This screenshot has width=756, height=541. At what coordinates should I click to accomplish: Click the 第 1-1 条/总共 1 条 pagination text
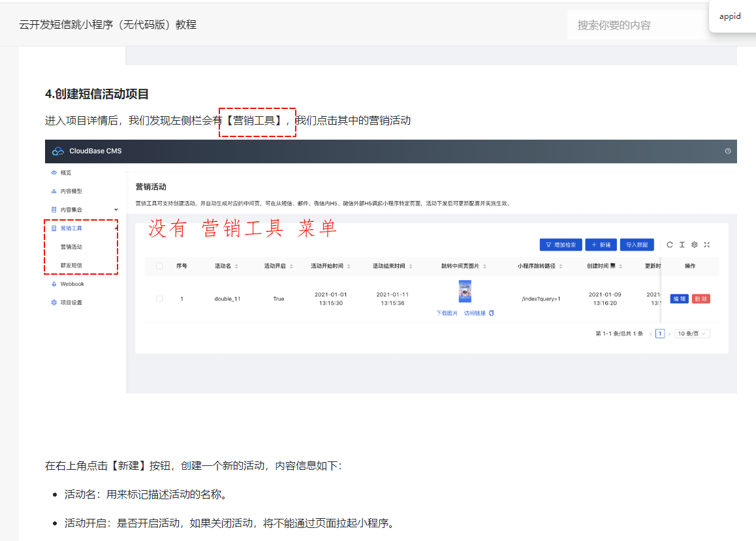619,334
